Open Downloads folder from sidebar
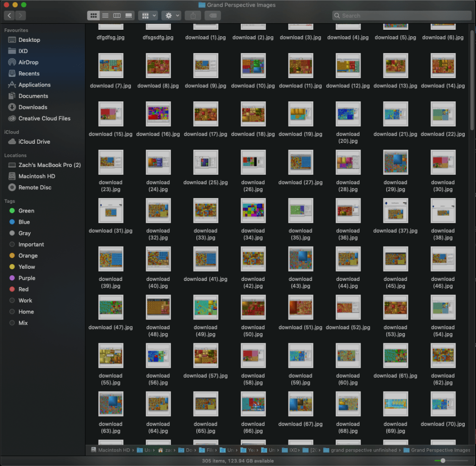The width and height of the screenshot is (476, 466). click(x=33, y=107)
